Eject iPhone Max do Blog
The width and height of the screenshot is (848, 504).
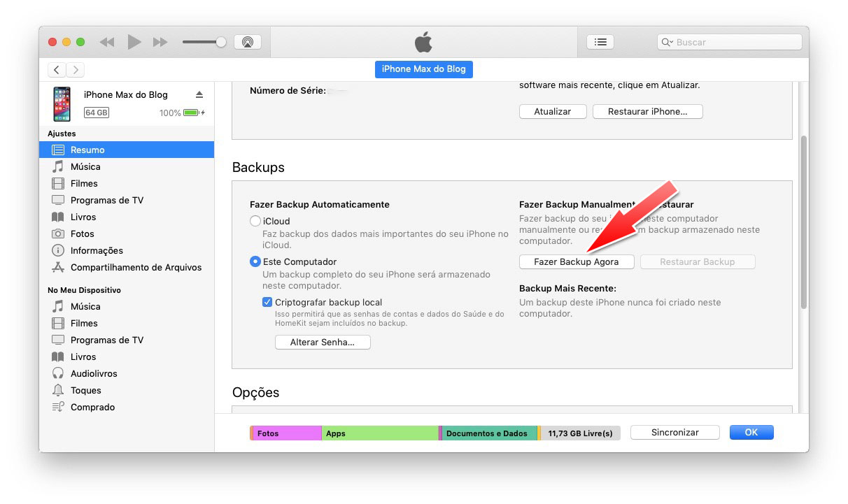coord(199,94)
